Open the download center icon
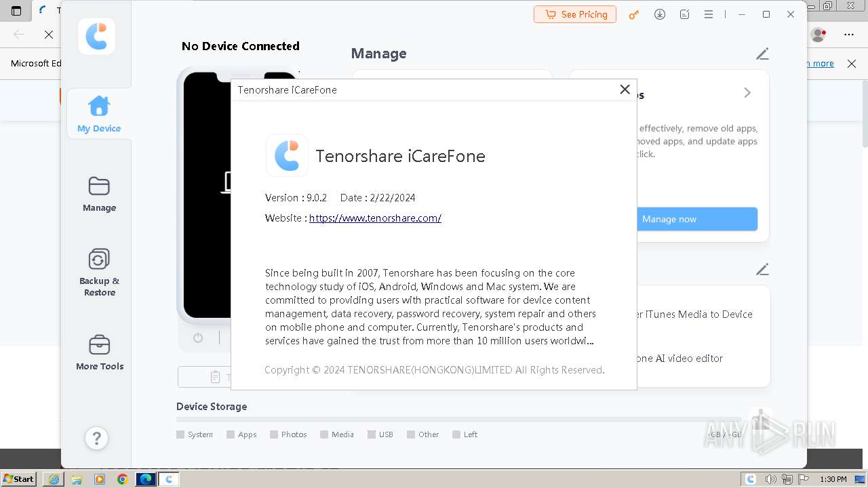This screenshot has height=488, width=868. tap(660, 14)
